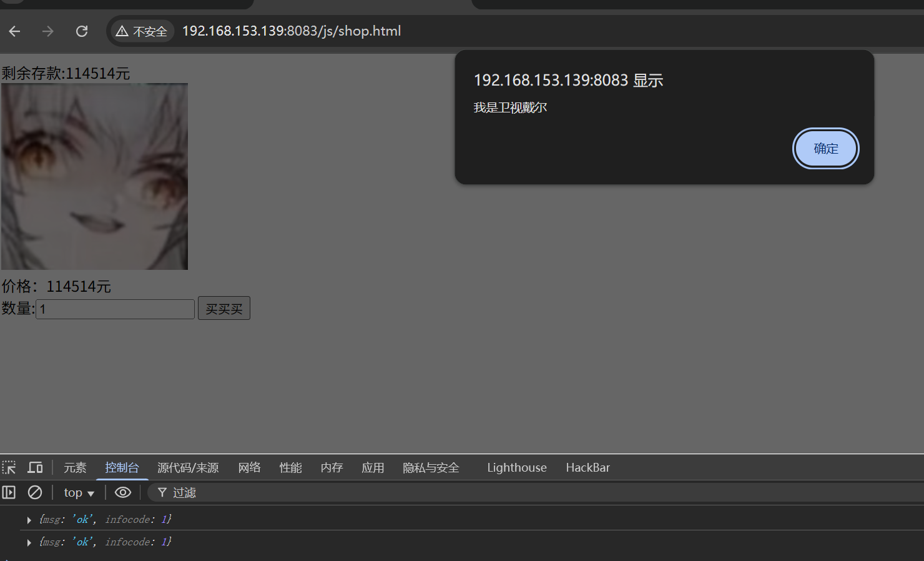Click the 过滤 filter field

tap(536, 493)
